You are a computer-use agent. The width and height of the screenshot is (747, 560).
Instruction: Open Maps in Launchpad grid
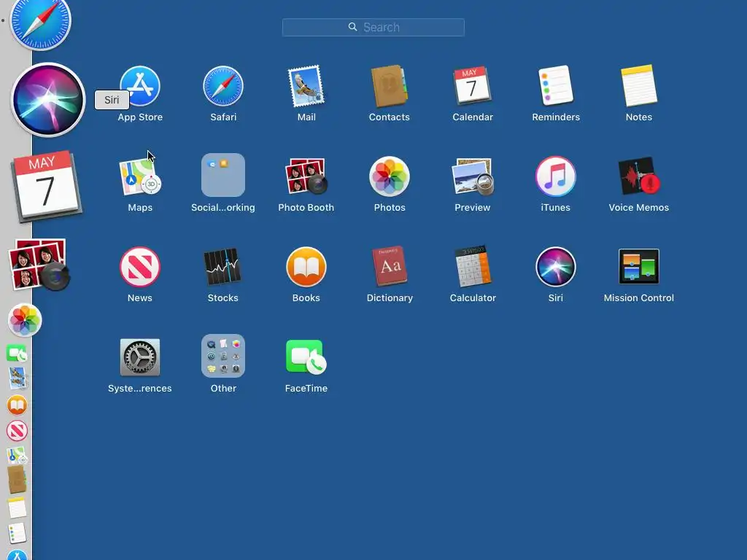(x=140, y=176)
